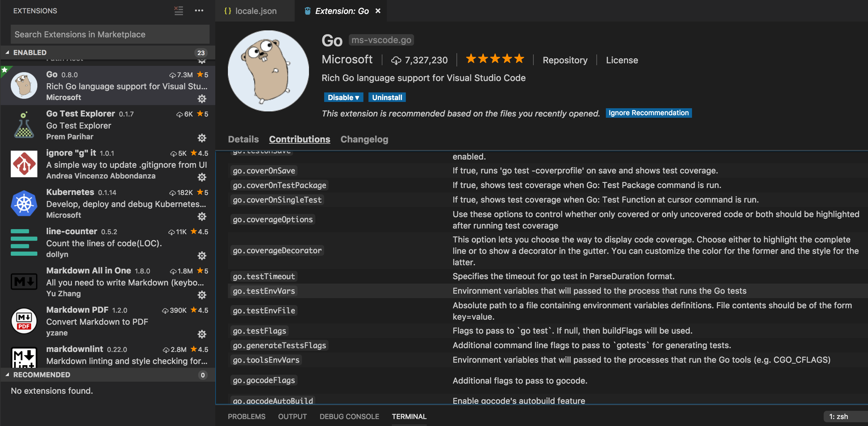Switch to the Details tab
The width and height of the screenshot is (868, 426).
243,139
